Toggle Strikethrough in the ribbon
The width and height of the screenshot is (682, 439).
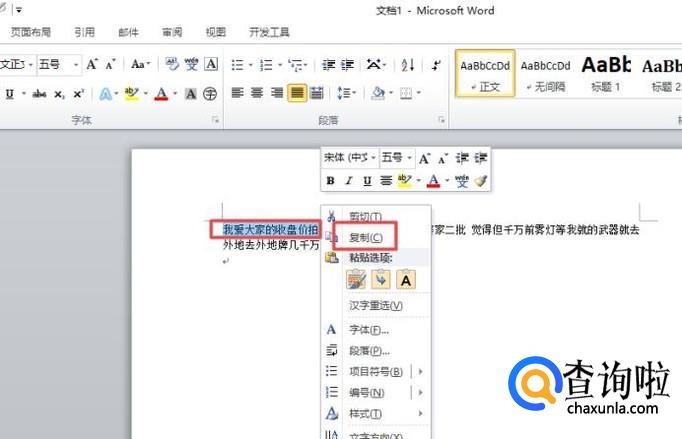click(39, 94)
